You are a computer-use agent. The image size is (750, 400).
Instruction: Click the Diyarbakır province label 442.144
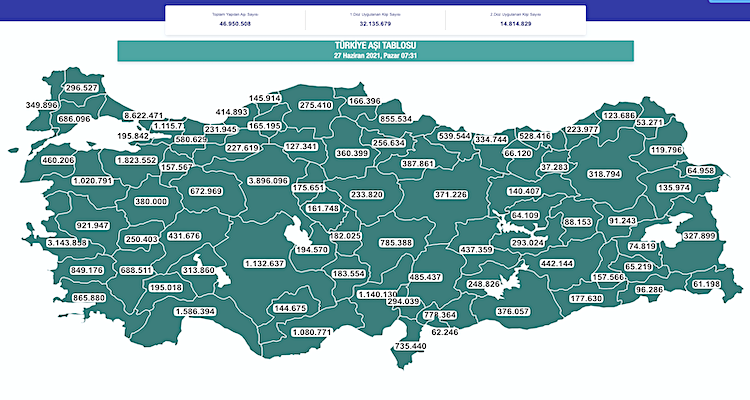tap(556, 264)
